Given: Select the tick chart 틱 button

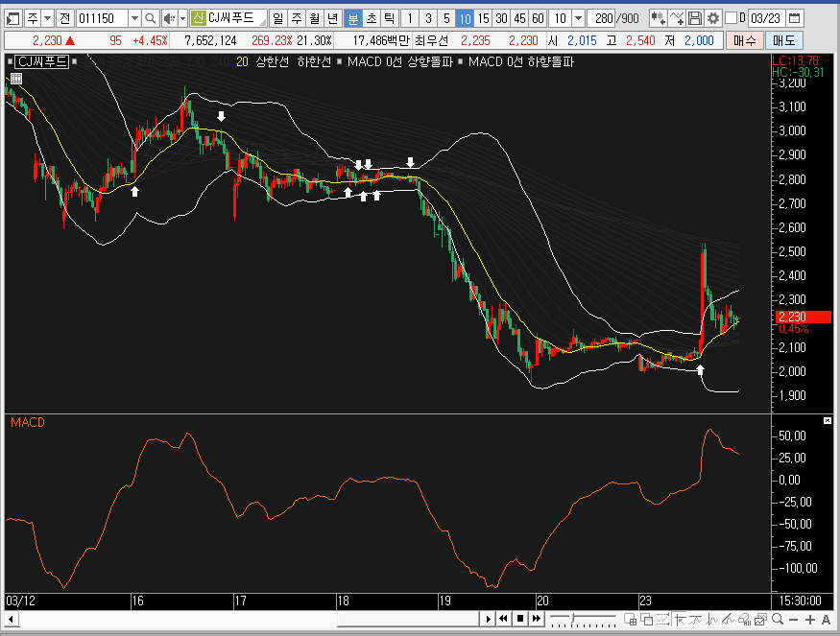Looking at the screenshot, I should pos(390,19).
